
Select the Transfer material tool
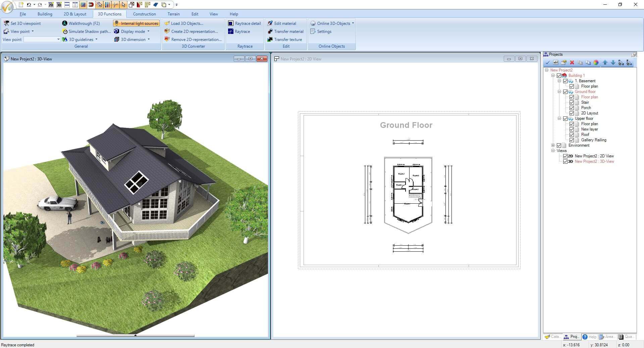point(288,31)
